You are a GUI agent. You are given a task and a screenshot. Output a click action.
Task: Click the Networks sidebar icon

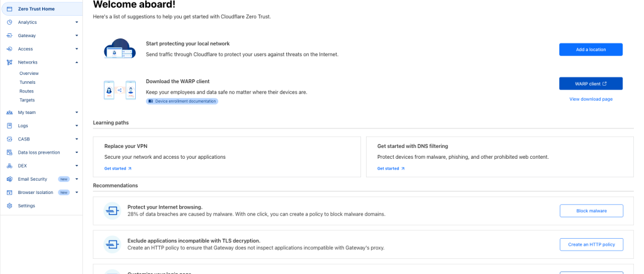9,62
